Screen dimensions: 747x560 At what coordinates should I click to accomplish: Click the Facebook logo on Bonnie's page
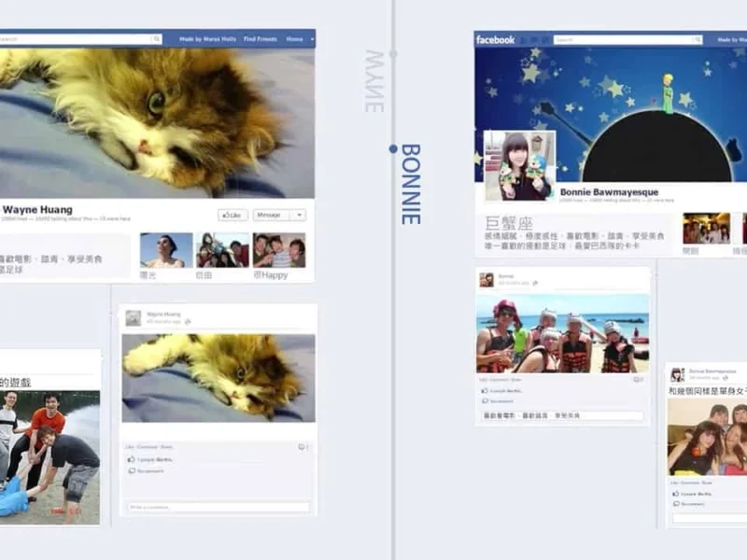point(495,39)
